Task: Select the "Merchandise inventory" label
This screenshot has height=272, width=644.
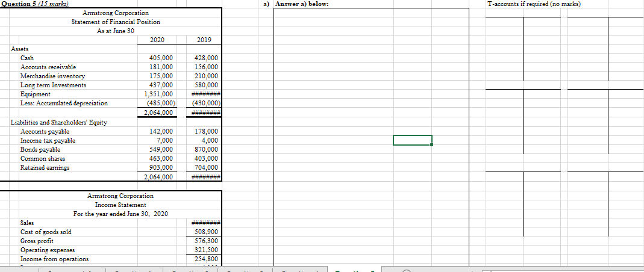Action: click(52, 76)
